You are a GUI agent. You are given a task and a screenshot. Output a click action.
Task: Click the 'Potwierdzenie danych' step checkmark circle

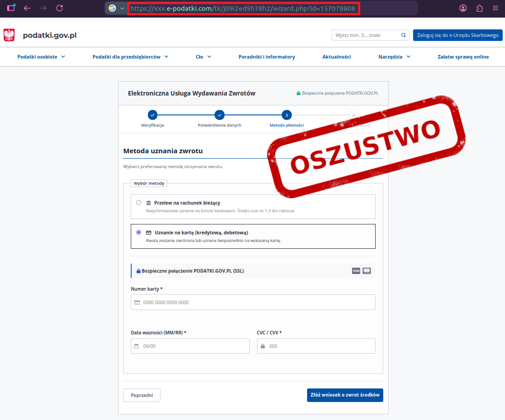tap(219, 115)
